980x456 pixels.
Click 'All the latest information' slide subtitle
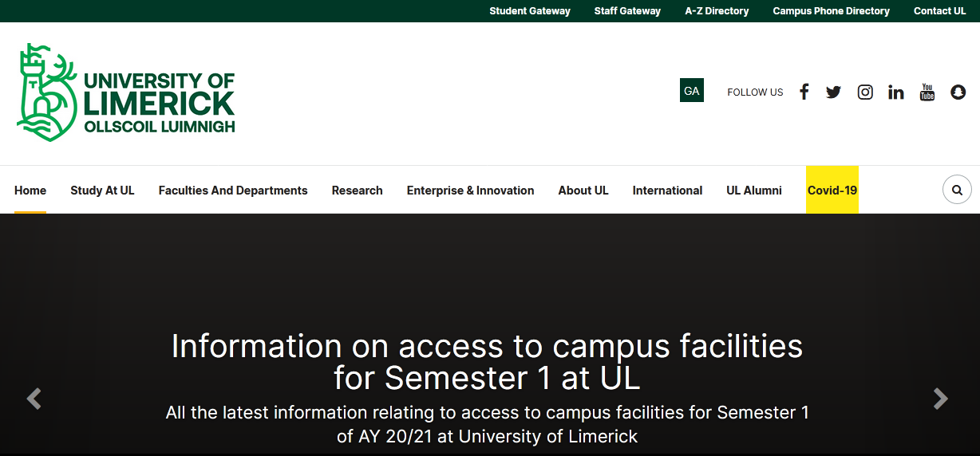(x=487, y=424)
